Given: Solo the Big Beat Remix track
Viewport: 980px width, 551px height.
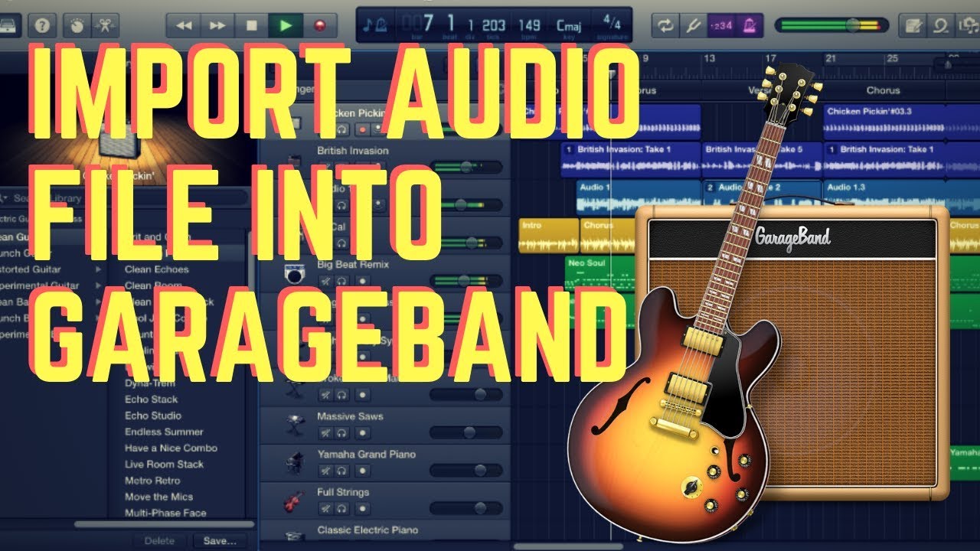Looking at the screenshot, I should tap(341, 281).
